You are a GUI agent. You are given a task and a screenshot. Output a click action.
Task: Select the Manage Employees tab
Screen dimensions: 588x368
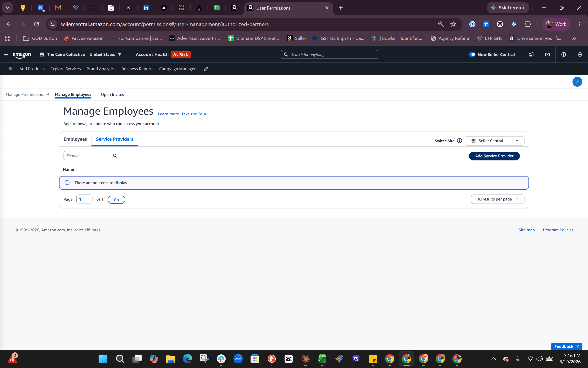click(x=73, y=94)
